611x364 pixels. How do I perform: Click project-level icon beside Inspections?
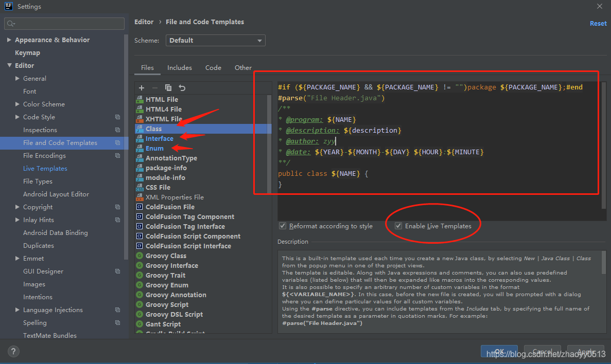click(117, 130)
